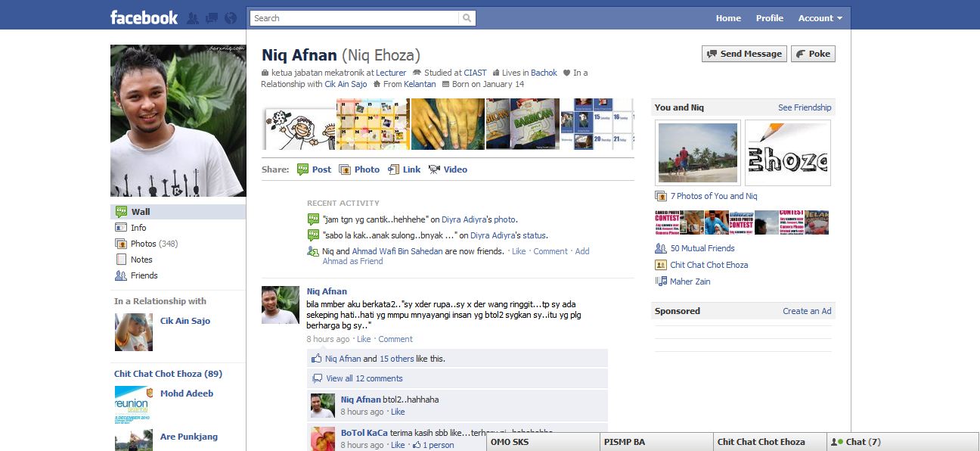Image resolution: width=980 pixels, height=451 pixels.
Task: Click the Poke button
Action: point(813,54)
